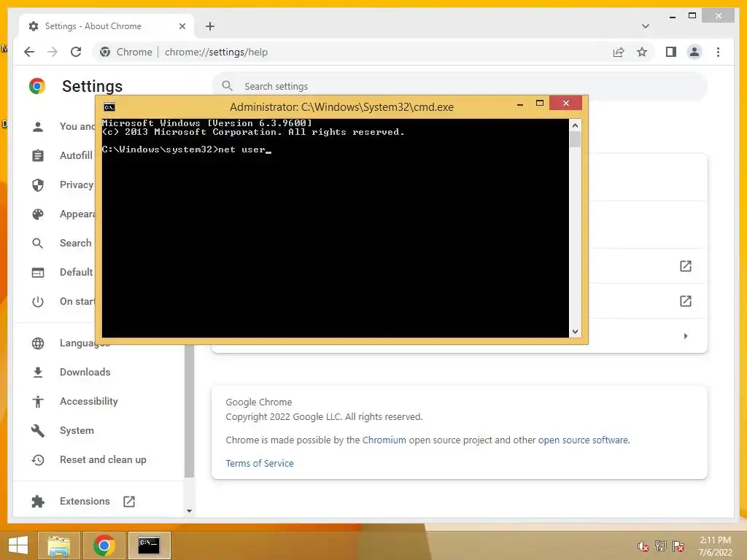This screenshot has height=560, width=747.
Task: Maximize the cmd.exe window
Action: tap(539, 103)
